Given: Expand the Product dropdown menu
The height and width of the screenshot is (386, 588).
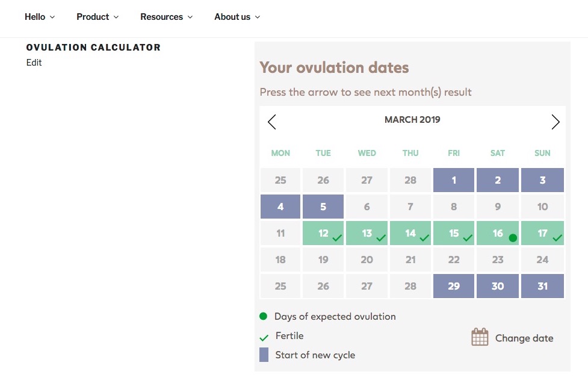Looking at the screenshot, I should (97, 17).
